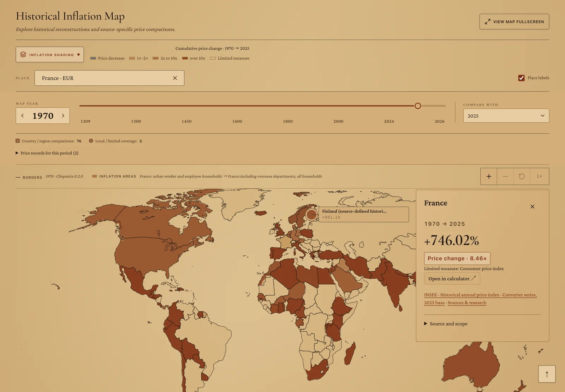Click the map year slider handle
The image size is (565, 392).
click(x=418, y=106)
